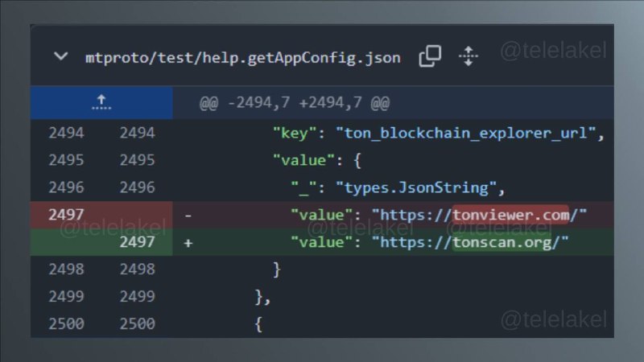The width and height of the screenshot is (644, 362).
Task: Expand hidden lines above line 2494
Action: coord(101,103)
